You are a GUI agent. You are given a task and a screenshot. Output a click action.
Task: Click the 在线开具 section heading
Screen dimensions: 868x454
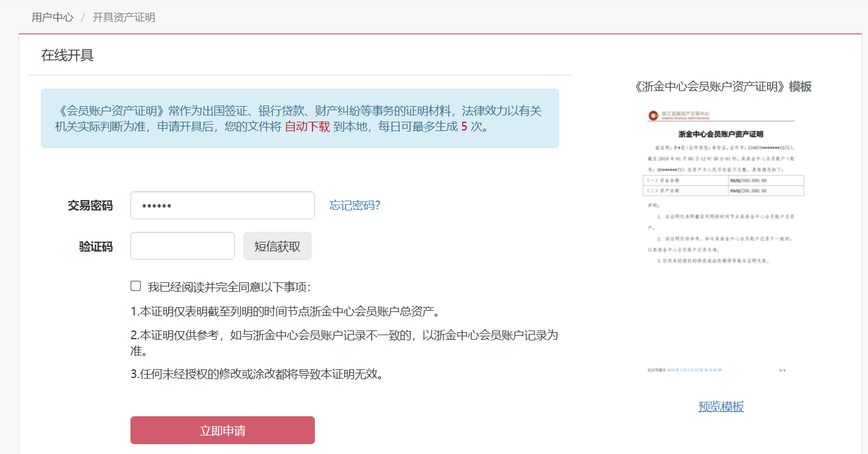[x=67, y=56]
